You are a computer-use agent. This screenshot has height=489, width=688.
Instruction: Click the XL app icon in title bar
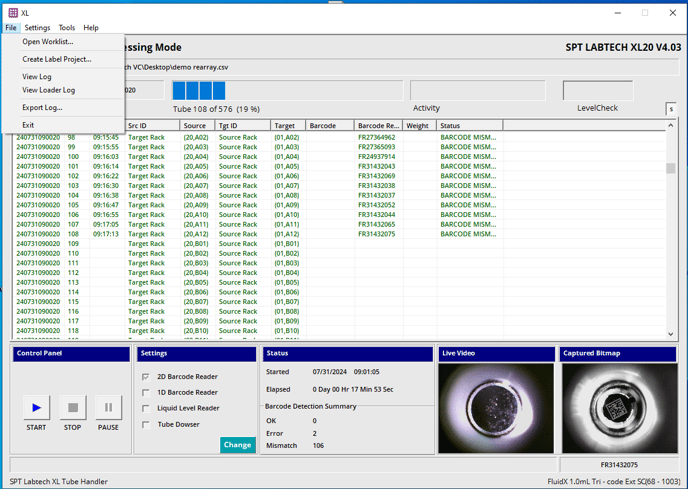pyautogui.click(x=13, y=13)
